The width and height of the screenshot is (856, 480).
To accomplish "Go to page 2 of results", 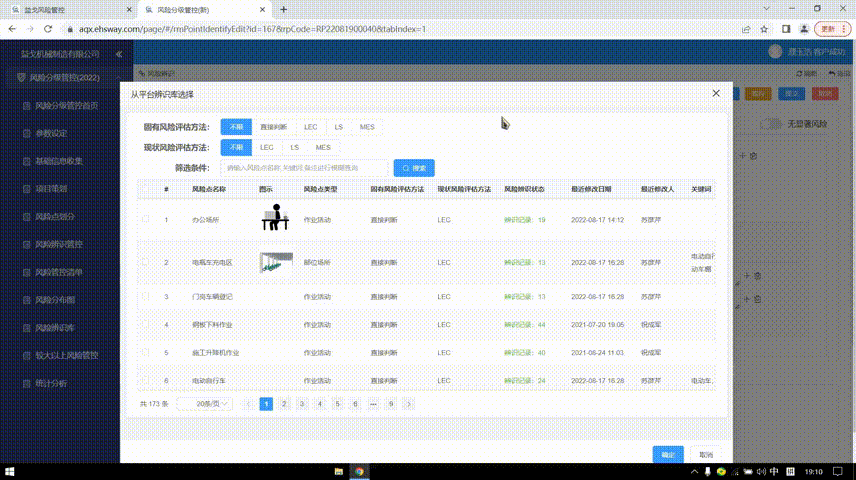I will pyautogui.click(x=284, y=404).
